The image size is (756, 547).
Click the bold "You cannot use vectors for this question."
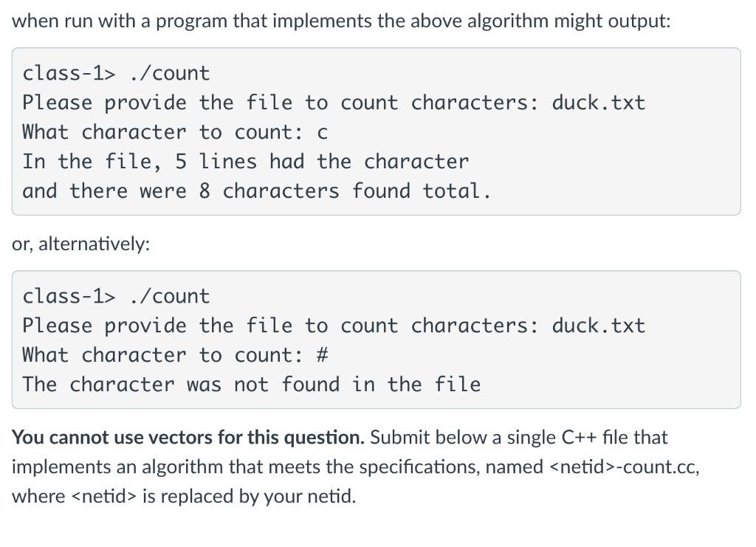[188, 438]
